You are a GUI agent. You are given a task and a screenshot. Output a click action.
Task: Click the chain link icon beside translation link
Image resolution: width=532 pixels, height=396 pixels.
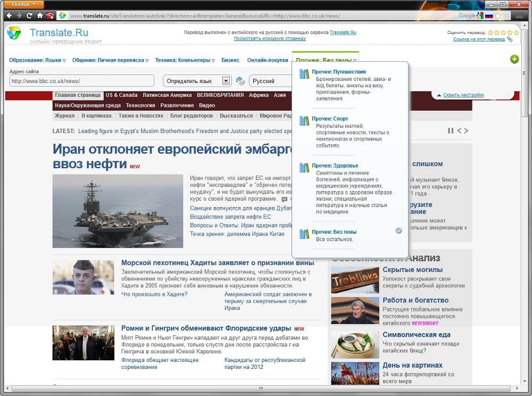[x=510, y=39]
